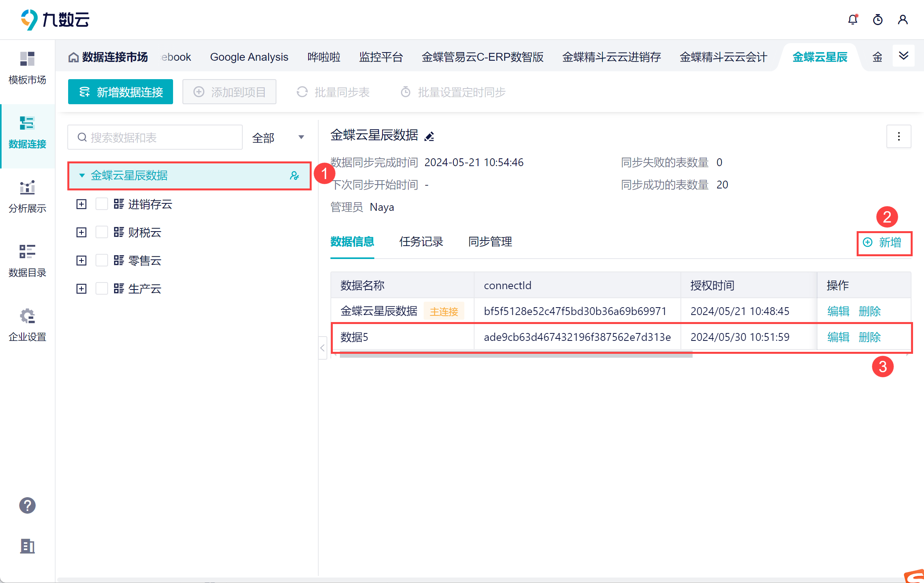The width and height of the screenshot is (924, 583).
Task: Click 新增数据连接 button
Action: (x=121, y=92)
